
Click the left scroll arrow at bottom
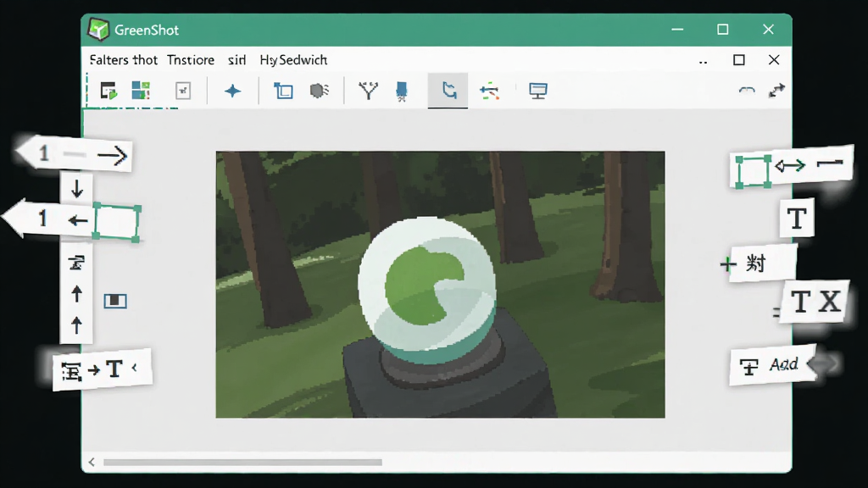(x=92, y=462)
